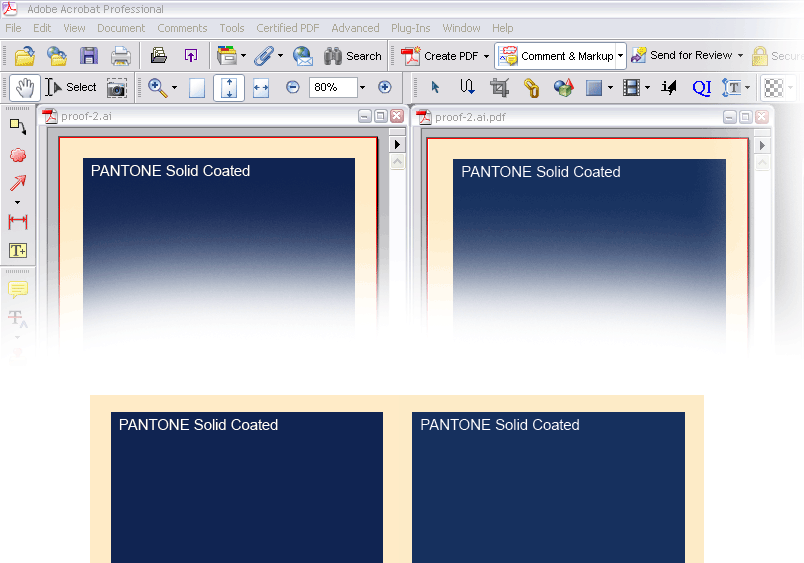This screenshot has width=804, height=563.
Task: Click the Fit Width icon
Action: 261,88
